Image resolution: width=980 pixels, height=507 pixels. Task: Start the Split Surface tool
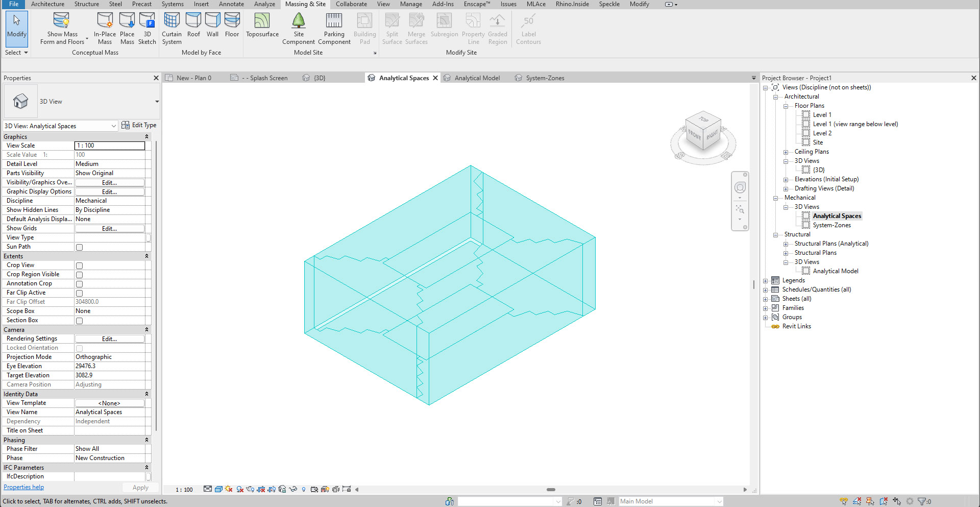pyautogui.click(x=392, y=28)
